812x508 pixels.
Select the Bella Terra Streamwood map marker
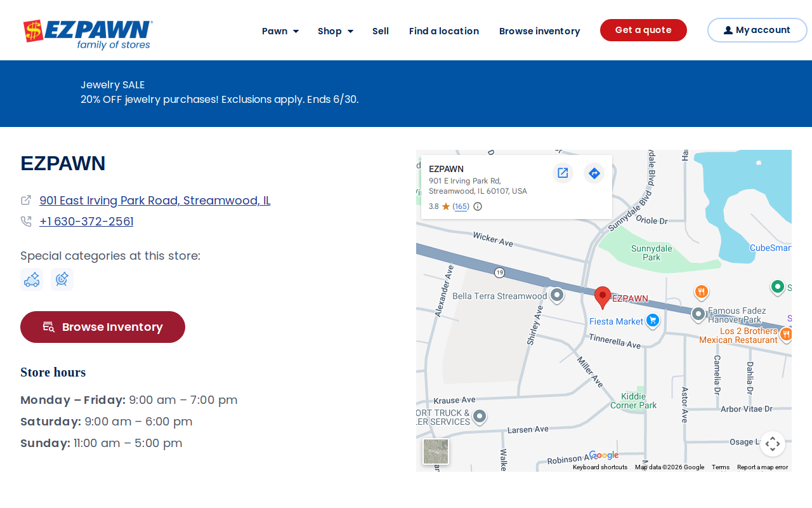point(557,295)
